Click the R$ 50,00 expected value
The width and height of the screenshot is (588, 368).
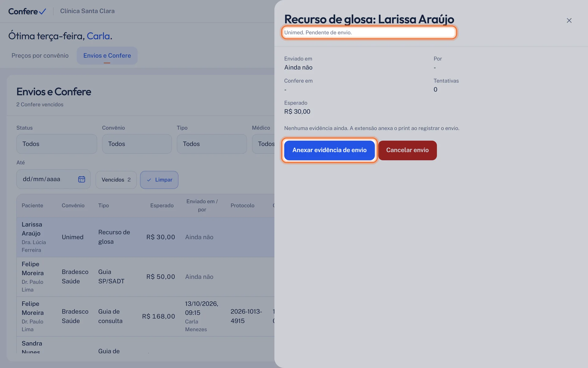(161, 277)
